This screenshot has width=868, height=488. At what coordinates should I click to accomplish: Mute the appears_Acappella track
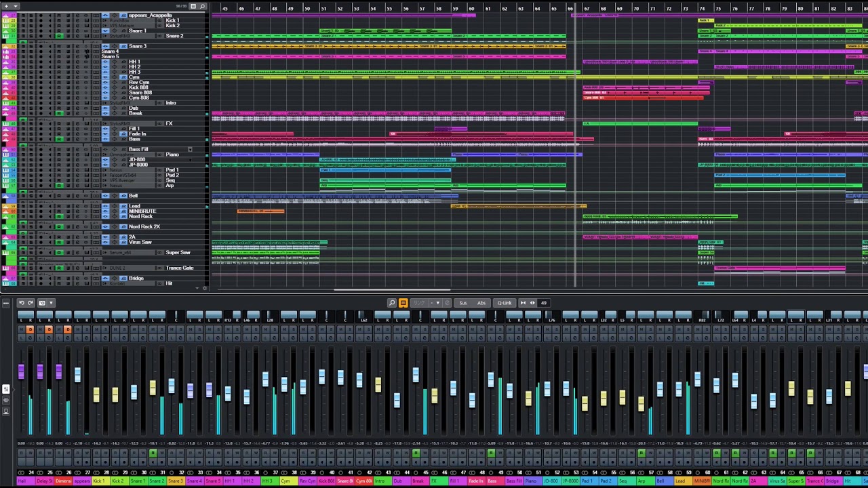pos(23,16)
